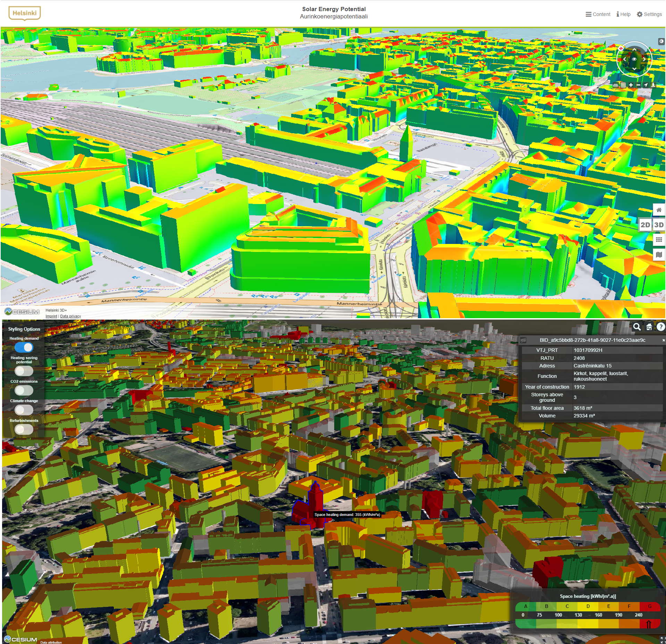Open the Content menu

pyautogui.click(x=598, y=14)
